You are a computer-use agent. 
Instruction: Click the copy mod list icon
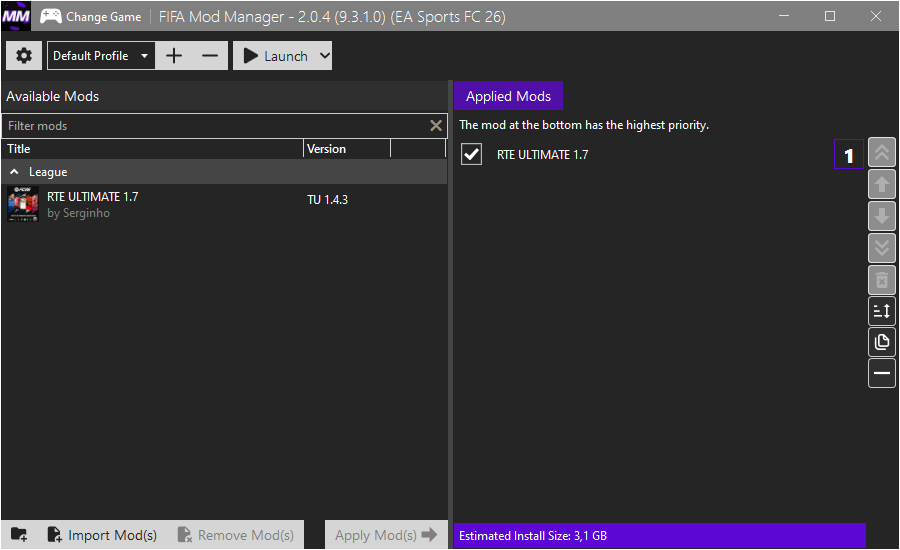(882, 342)
